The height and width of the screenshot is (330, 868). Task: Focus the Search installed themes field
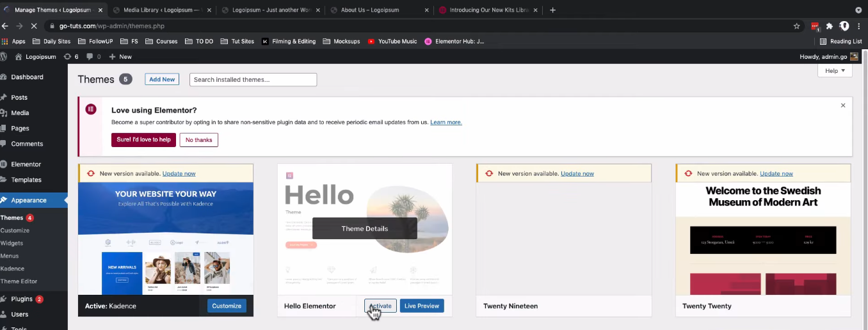pyautogui.click(x=253, y=80)
